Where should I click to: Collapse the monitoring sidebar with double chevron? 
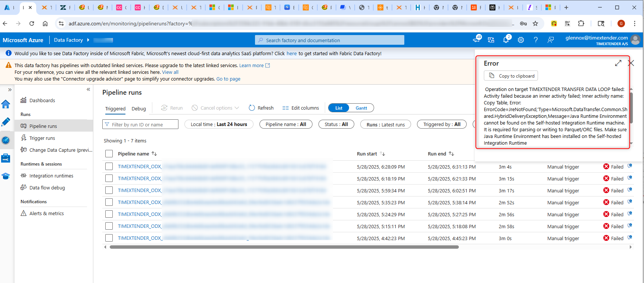[x=88, y=89]
